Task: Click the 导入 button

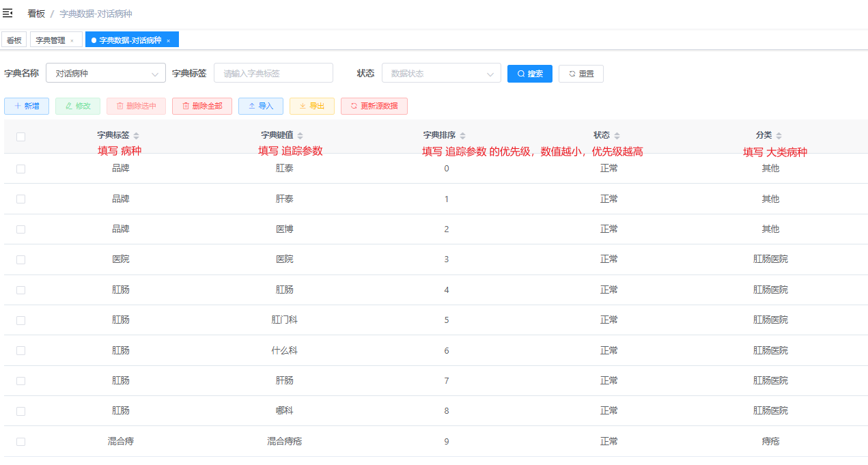Action: tap(261, 106)
